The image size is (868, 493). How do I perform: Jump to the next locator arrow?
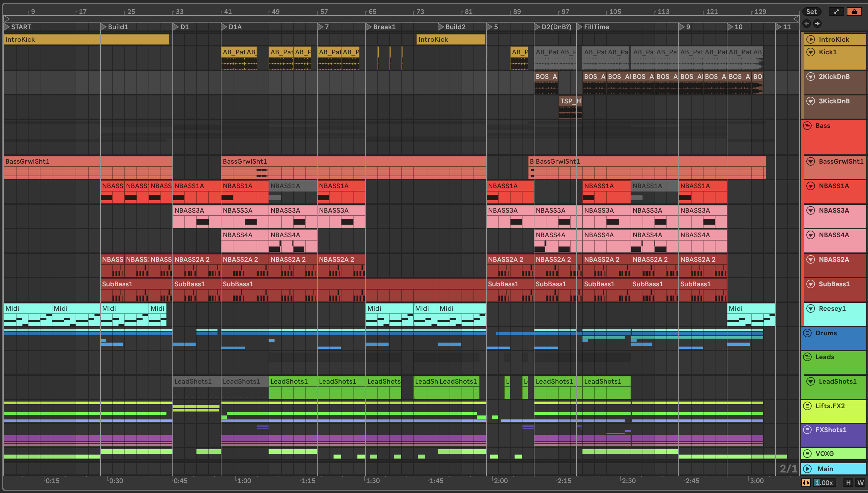pos(817,24)
